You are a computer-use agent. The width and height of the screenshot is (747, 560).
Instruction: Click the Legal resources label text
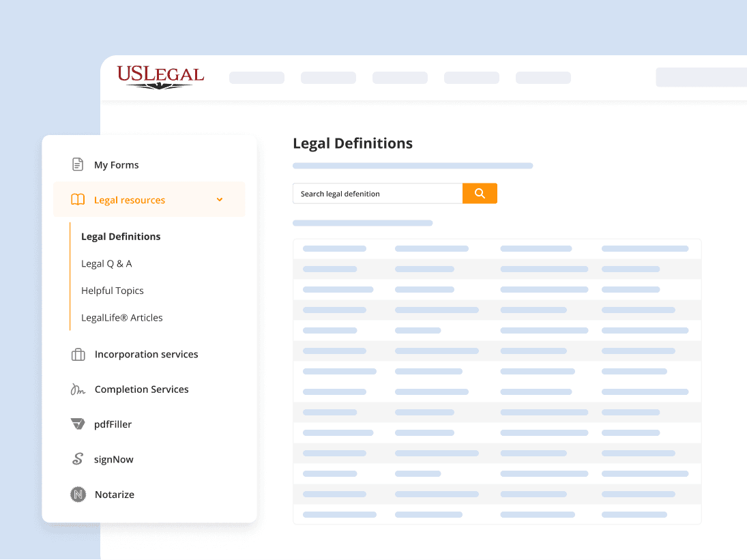click(130, 200)
